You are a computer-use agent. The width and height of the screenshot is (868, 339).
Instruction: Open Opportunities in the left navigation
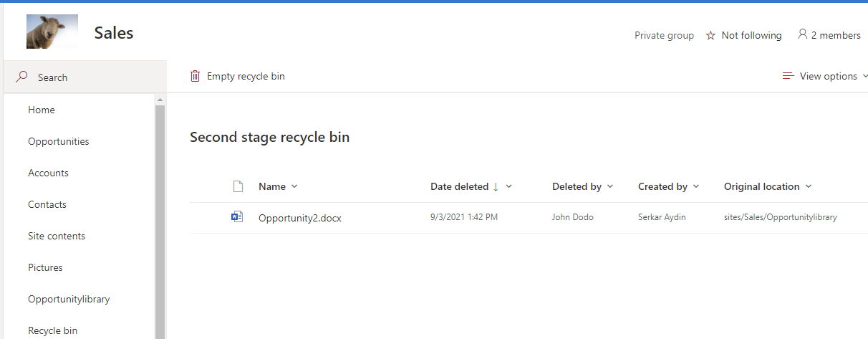click(59, 141)
